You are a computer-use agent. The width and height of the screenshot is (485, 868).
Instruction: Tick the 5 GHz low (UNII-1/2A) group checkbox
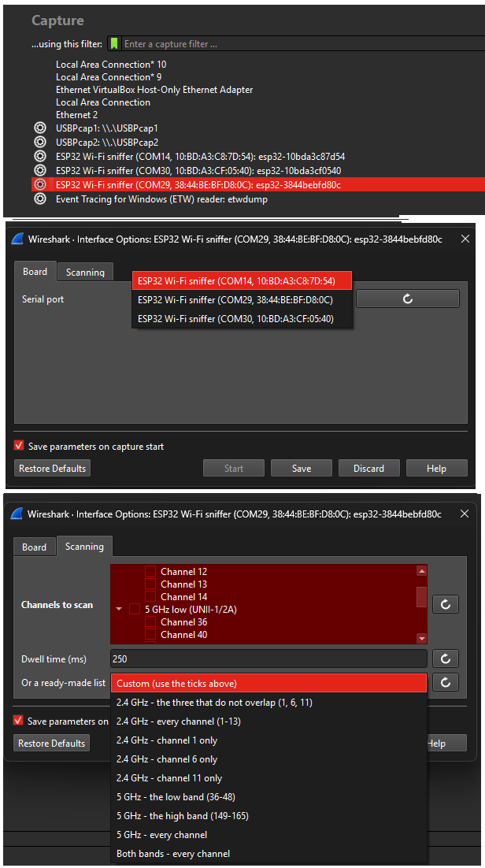(135, 609)
